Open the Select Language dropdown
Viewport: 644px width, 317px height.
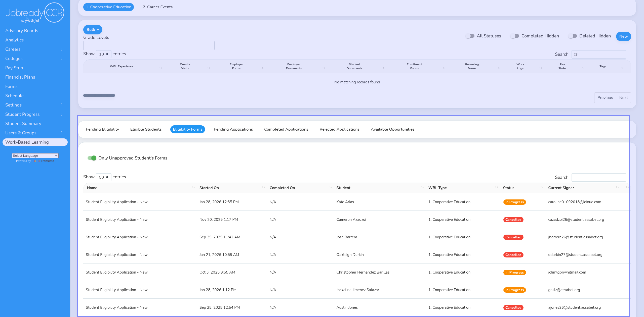[x=35, y=156]
